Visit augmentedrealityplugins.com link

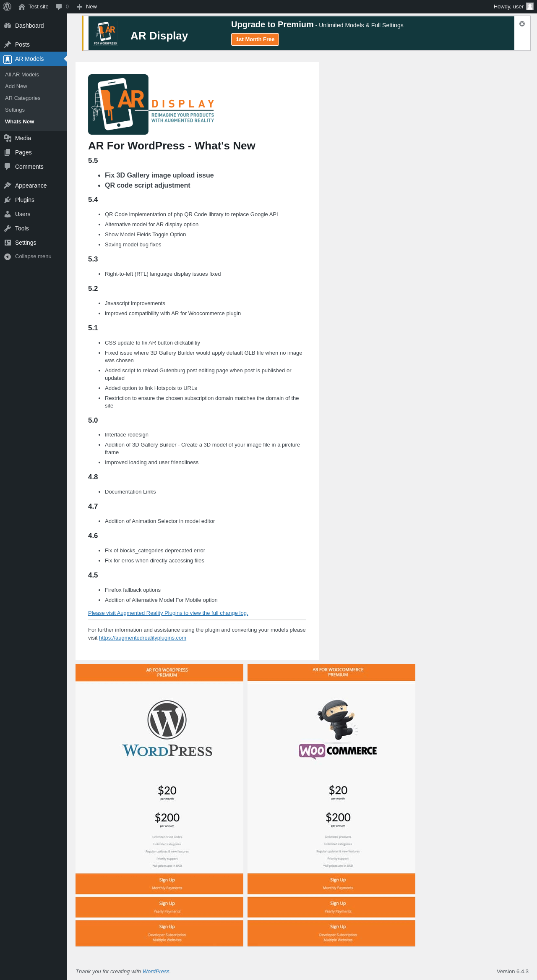pos(143,638)
